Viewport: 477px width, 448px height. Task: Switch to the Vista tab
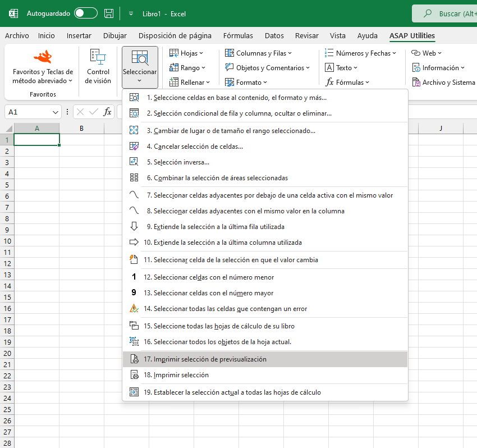click(x=338, y=35)
